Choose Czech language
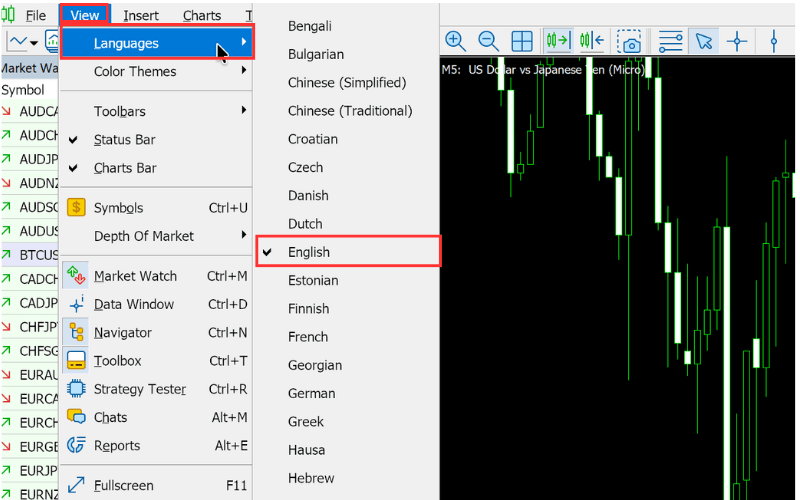800x500 pixels. pos(305,167)
